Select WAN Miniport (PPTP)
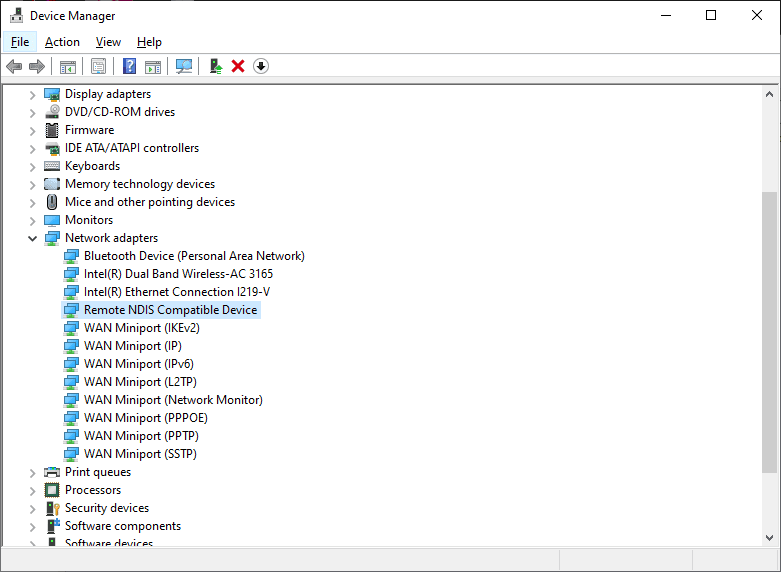781x572 pixels. pos(141,435)
